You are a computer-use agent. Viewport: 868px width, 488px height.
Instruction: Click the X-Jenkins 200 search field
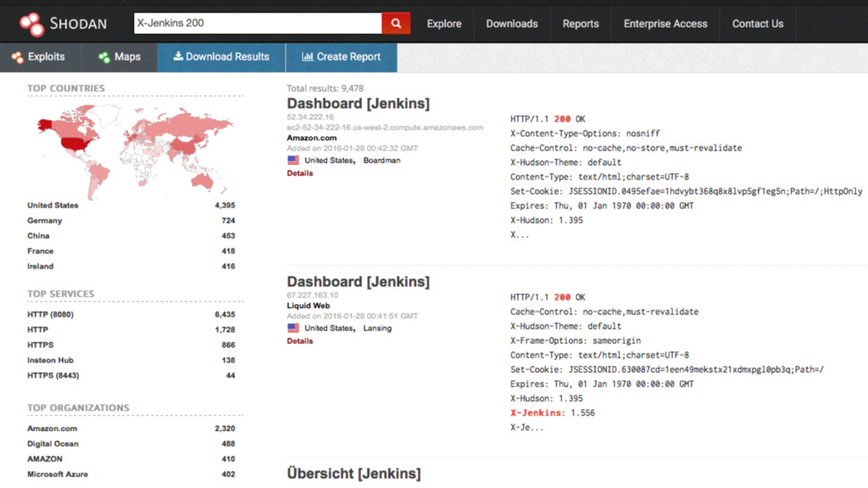[x=258, y=23]
